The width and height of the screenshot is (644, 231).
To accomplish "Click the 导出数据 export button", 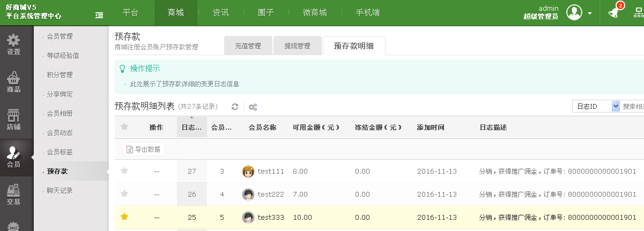I will 143,149.
